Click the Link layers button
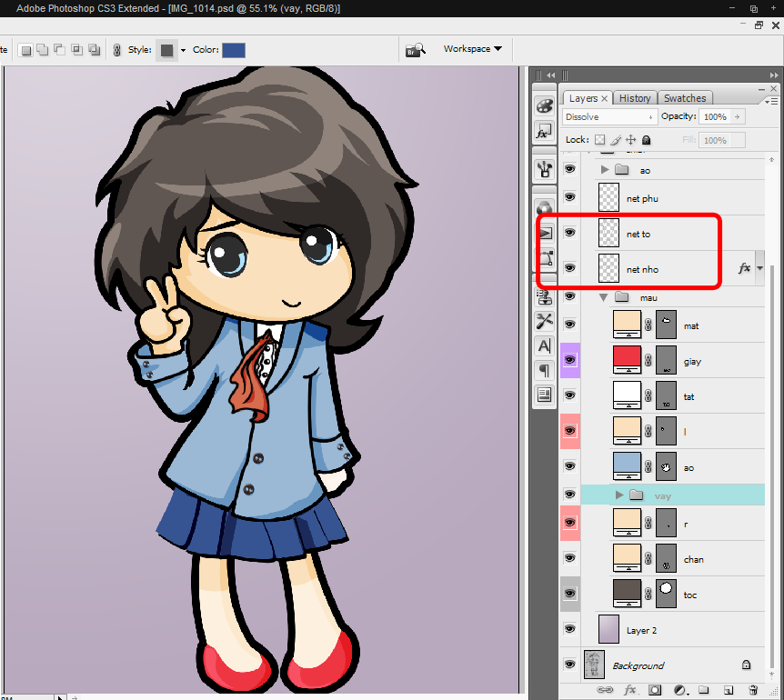 (605, 690)
